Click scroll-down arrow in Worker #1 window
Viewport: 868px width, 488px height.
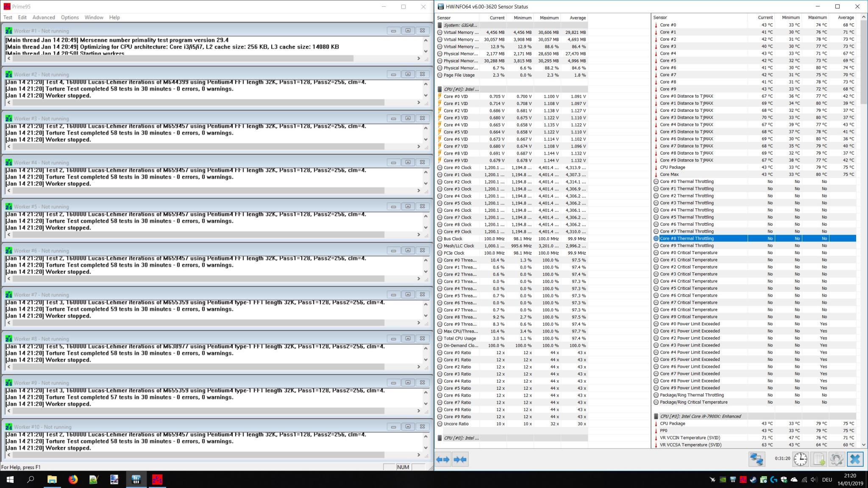[426, 52]
